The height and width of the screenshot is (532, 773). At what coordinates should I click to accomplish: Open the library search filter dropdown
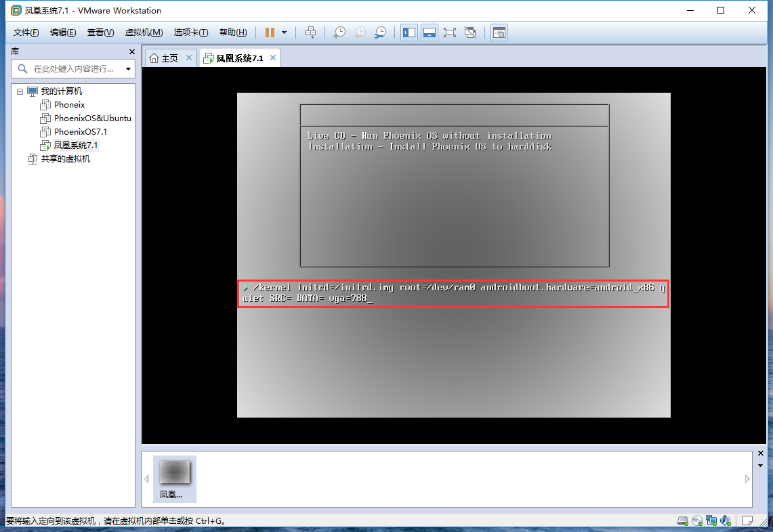(128, 69)
